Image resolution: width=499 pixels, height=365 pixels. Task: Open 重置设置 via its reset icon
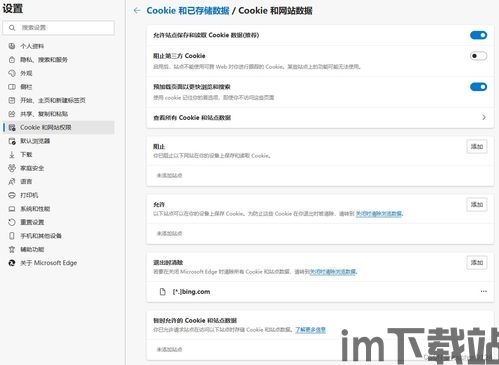click(x=12, y=222)
